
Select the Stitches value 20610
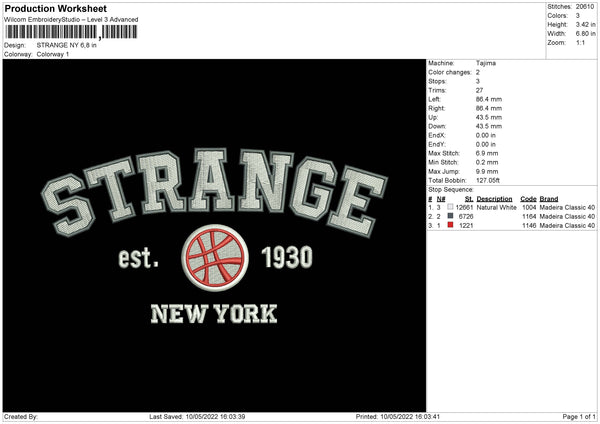(585, 7)
